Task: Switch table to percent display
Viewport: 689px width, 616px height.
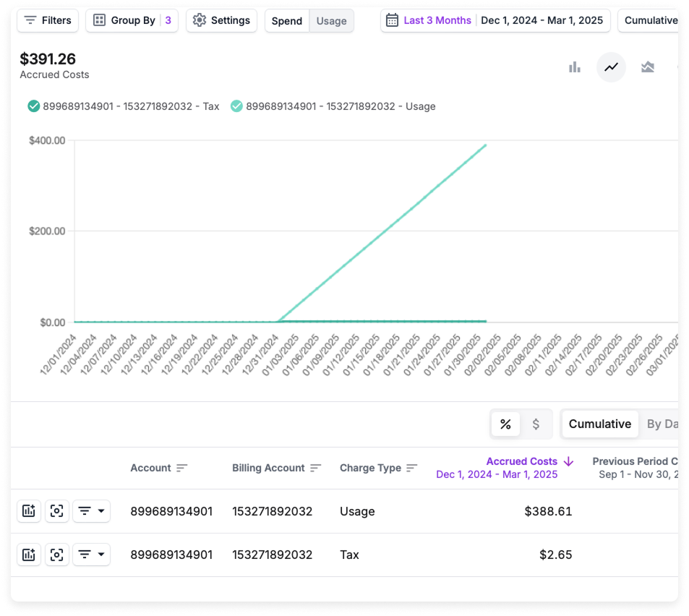Action: click(x=505, y=424)
